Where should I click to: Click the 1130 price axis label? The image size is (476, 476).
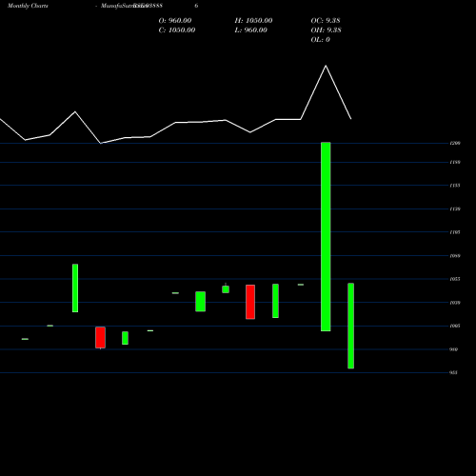point(455,209)
